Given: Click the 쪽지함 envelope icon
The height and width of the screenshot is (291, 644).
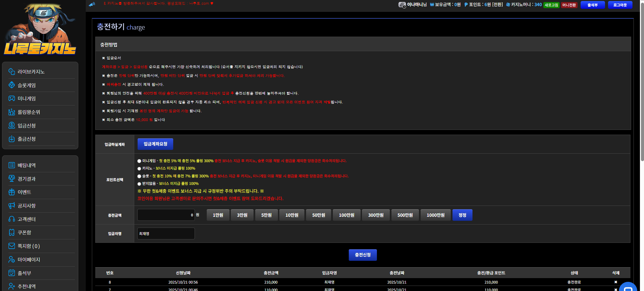Looking at the screenshot, I should pyautogui.click(x=12, y=246).
